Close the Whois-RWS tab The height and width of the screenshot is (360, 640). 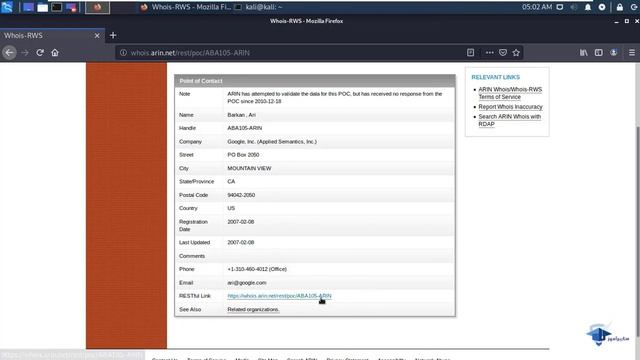[97, 36]
